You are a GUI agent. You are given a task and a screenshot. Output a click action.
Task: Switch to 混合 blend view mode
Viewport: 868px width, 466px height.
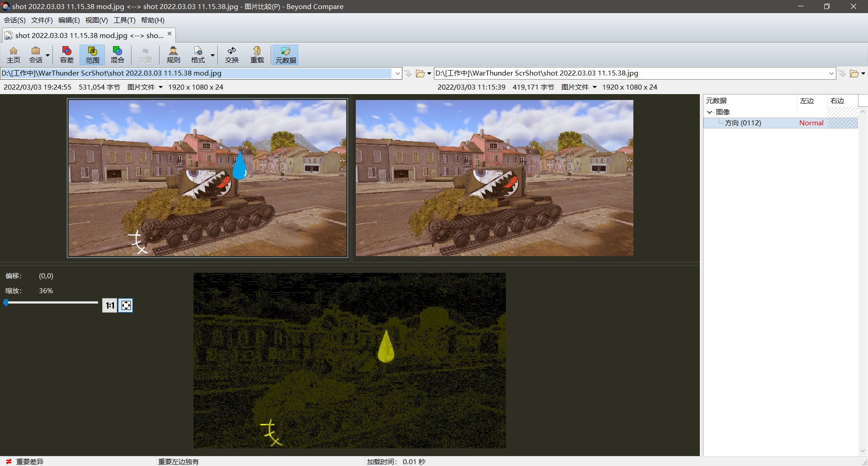pos(117,55)
